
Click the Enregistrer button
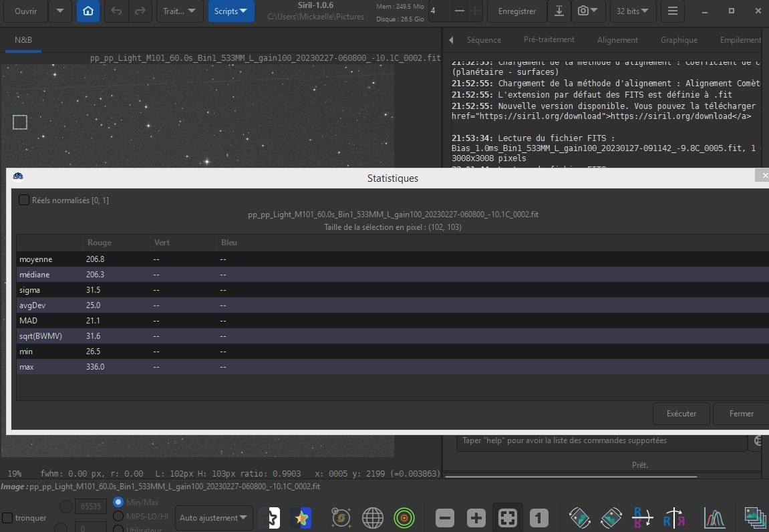click(517, 11)
